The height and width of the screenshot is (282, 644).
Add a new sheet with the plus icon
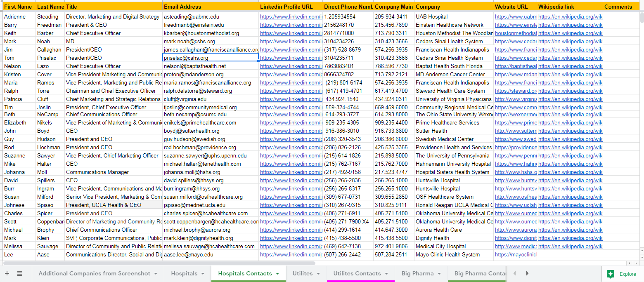click(7, 273)
